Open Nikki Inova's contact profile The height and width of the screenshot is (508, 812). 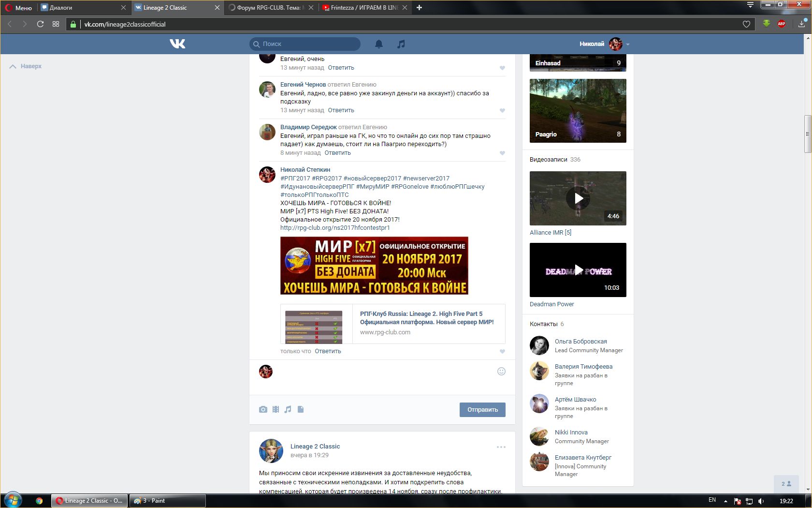click(571, 433)
